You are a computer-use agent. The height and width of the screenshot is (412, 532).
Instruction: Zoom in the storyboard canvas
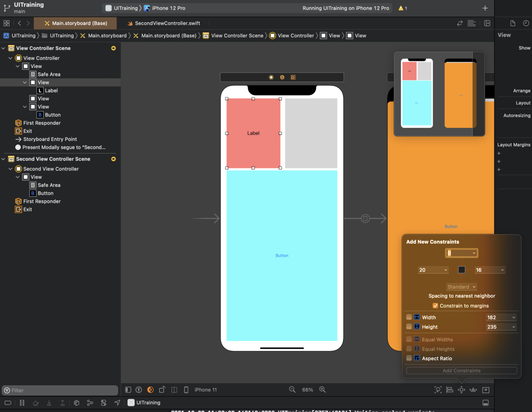tap(322, 390)
